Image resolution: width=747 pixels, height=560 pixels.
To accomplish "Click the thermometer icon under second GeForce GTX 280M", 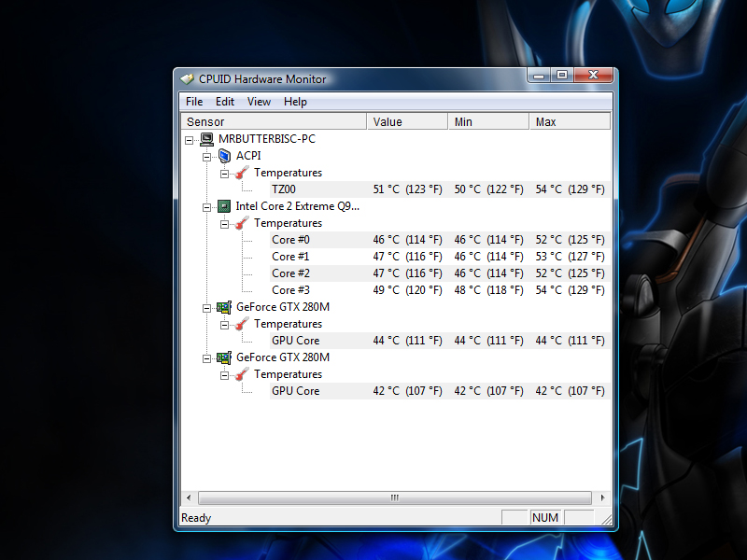I will tap(242, 374).
